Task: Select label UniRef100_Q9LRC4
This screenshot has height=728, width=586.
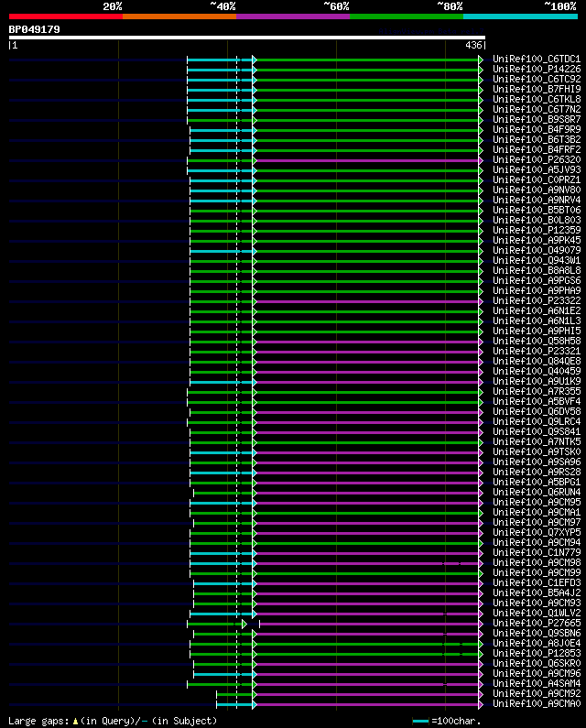Action: click(x=537, y=421)
